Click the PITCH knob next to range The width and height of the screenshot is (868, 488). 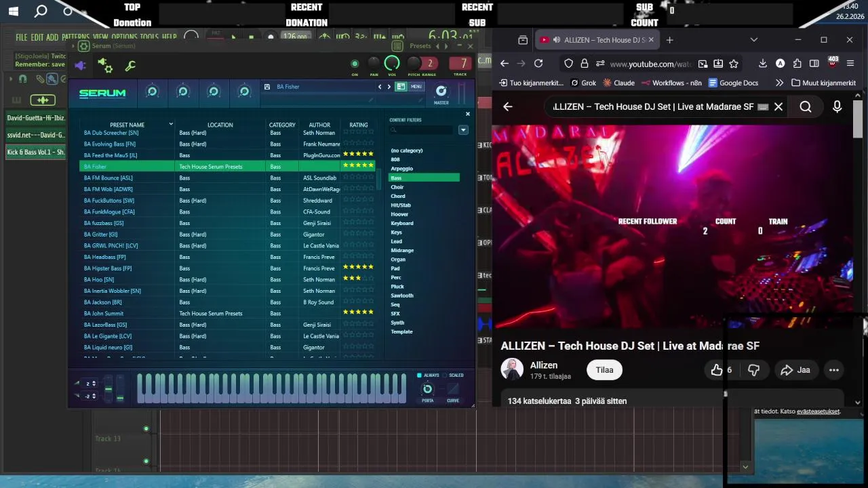[x=414, y=64]
